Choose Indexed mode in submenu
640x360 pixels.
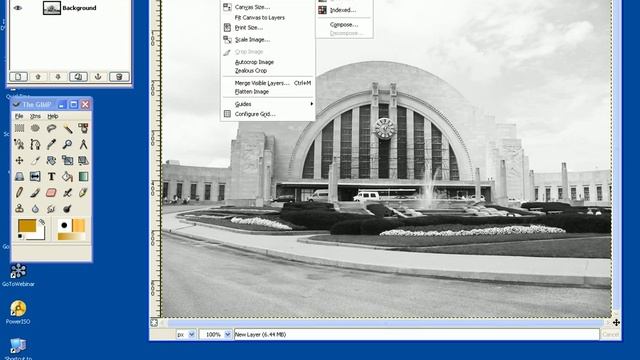(344, 10)
